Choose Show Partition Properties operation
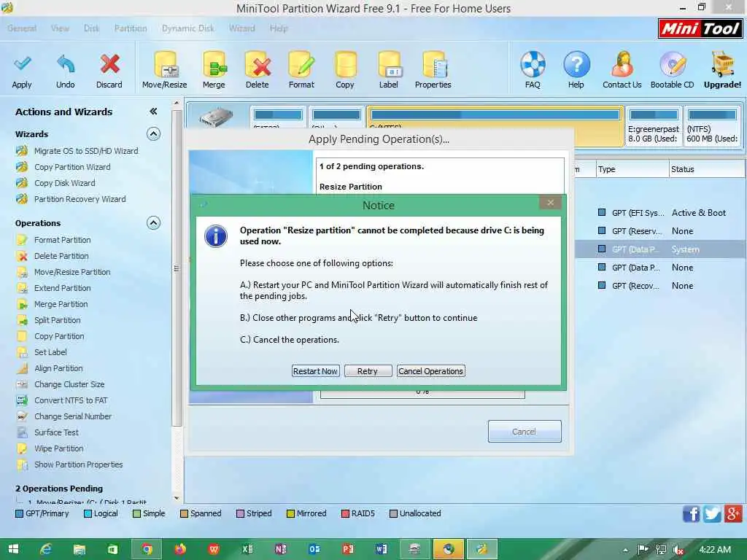The height and width of the screenshot is (560, 747). tap(78, 464)
